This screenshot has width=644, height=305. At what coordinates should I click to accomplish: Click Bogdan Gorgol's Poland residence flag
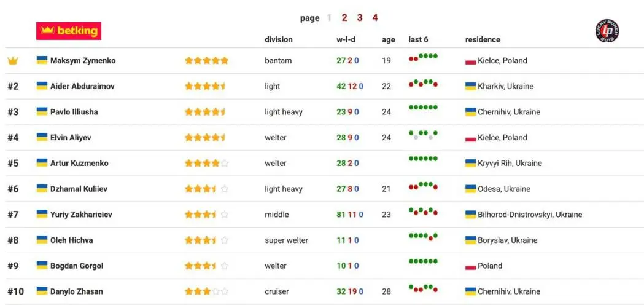[471, 266]
